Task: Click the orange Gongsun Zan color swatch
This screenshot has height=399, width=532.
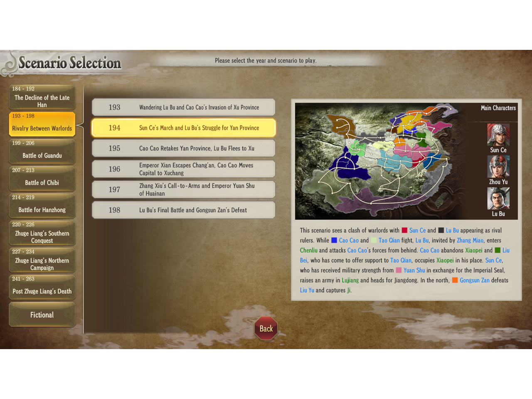Action: coord(455,280)
